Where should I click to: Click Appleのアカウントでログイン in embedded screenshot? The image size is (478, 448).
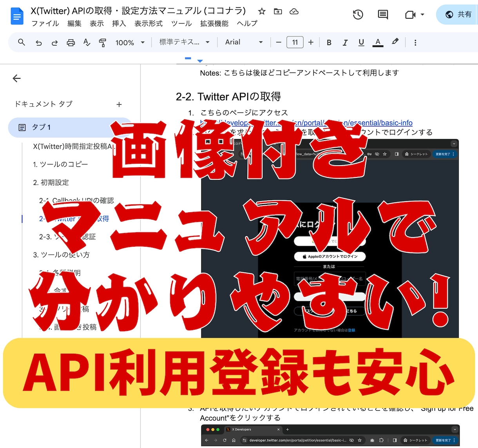pos(330,257)
